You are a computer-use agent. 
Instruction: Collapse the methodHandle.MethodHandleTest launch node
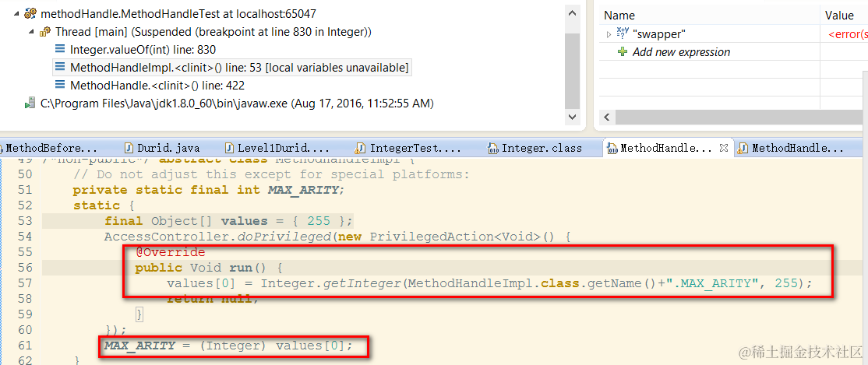click(x=16, y=14)
